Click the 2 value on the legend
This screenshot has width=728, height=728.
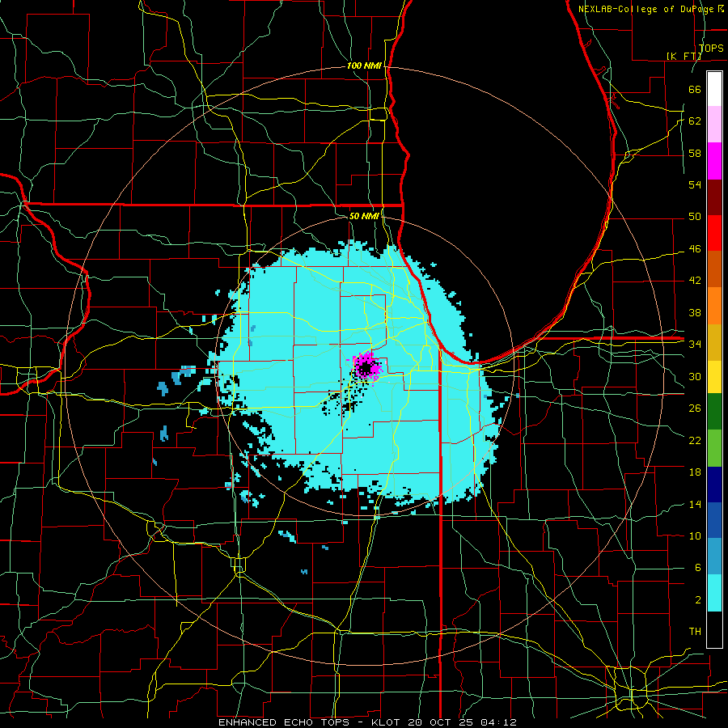click(x=697, y=600)
